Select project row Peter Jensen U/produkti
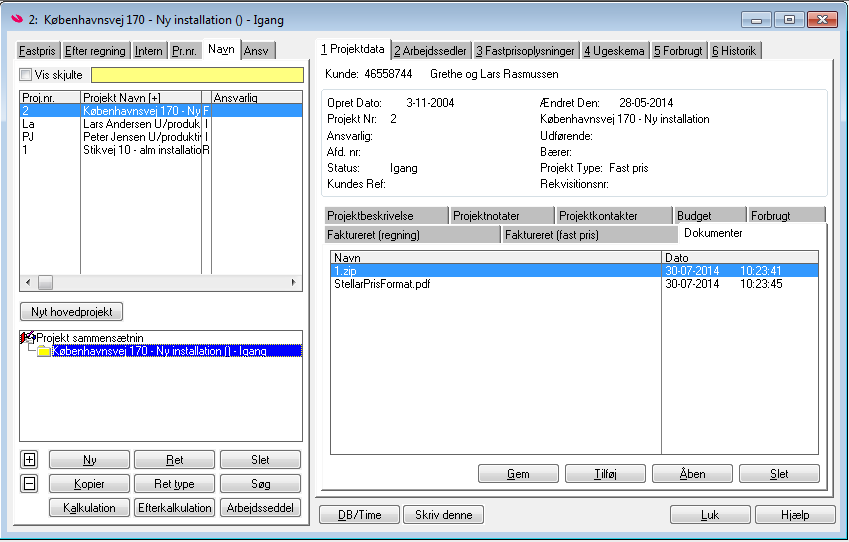 click(161, 136)
